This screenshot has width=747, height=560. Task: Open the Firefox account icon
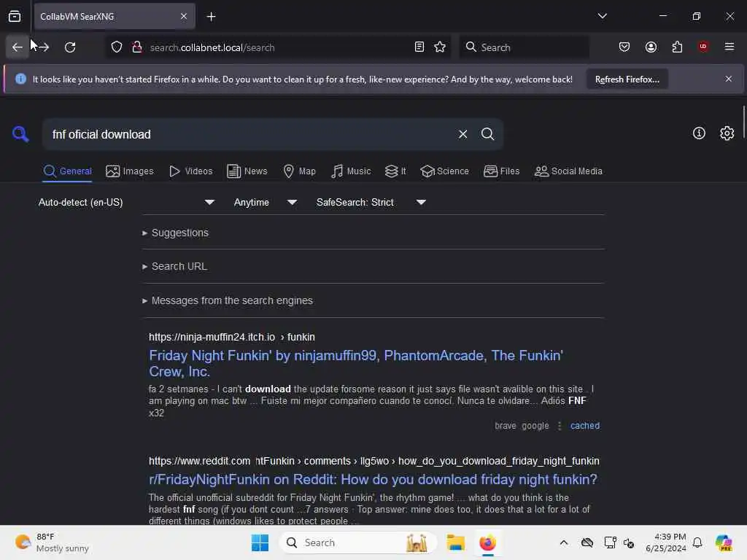(651, 47)
